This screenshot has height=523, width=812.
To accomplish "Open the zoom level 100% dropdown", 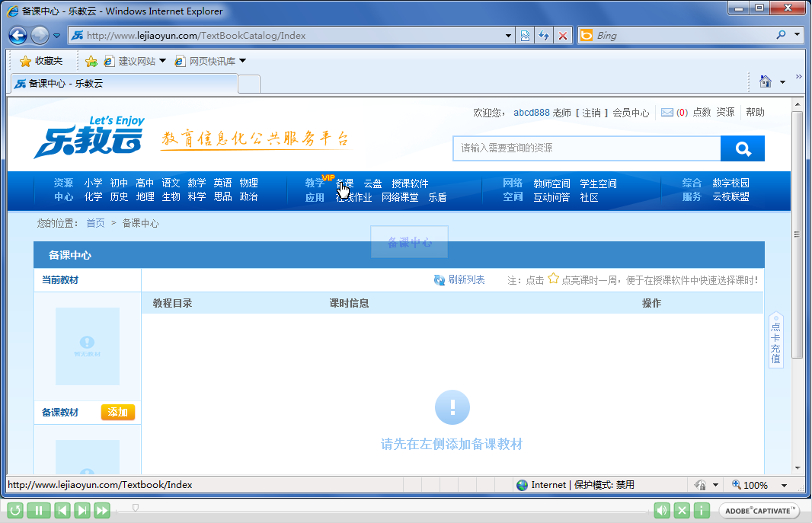I will coord(784,485).
